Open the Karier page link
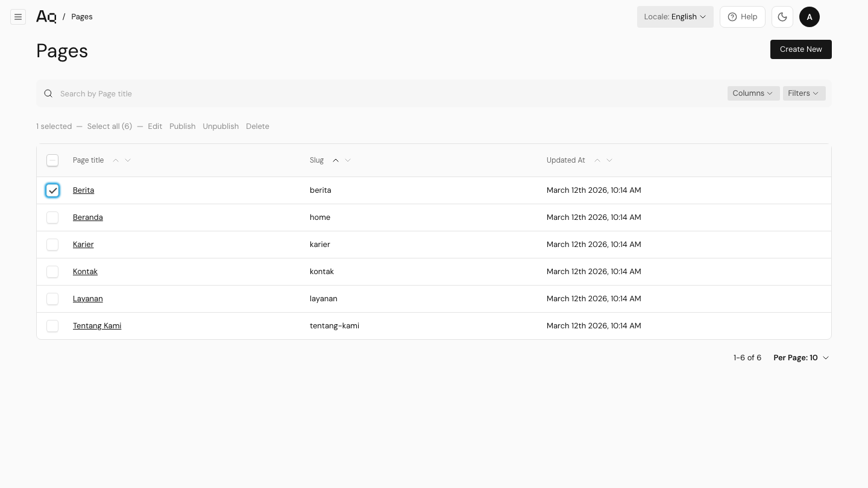 click(x=83, y=245)
